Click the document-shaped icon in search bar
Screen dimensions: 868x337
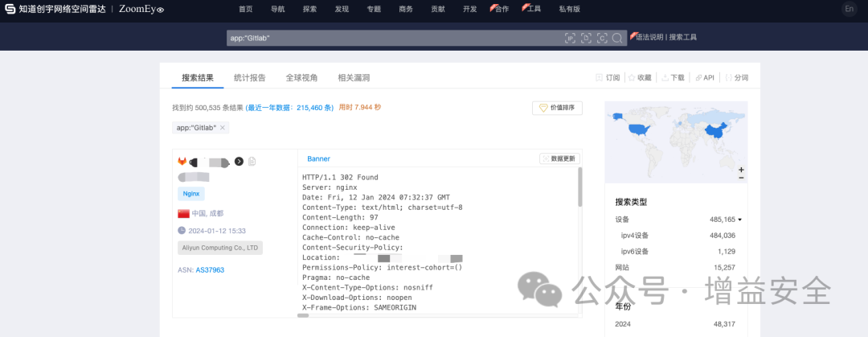click(586, 38)
